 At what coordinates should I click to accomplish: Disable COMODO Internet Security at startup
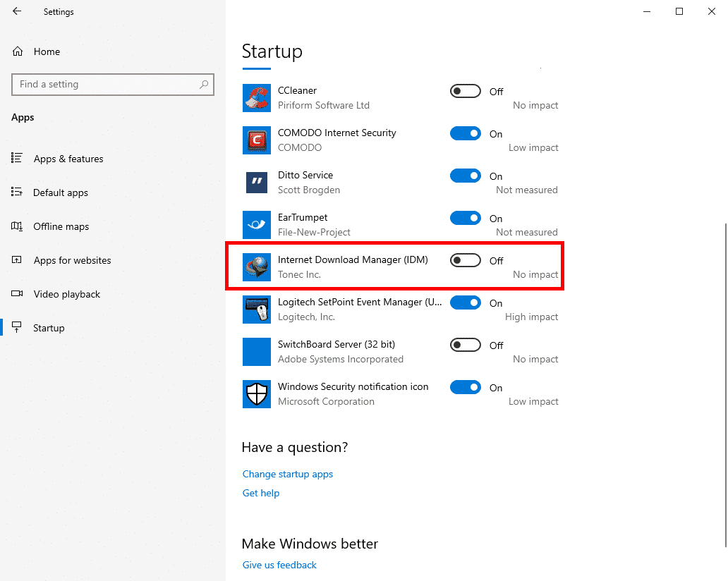465,133
